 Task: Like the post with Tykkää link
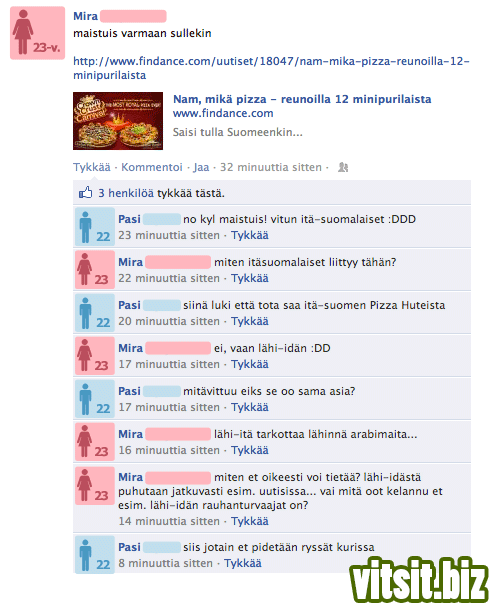[x=92, y=167]
